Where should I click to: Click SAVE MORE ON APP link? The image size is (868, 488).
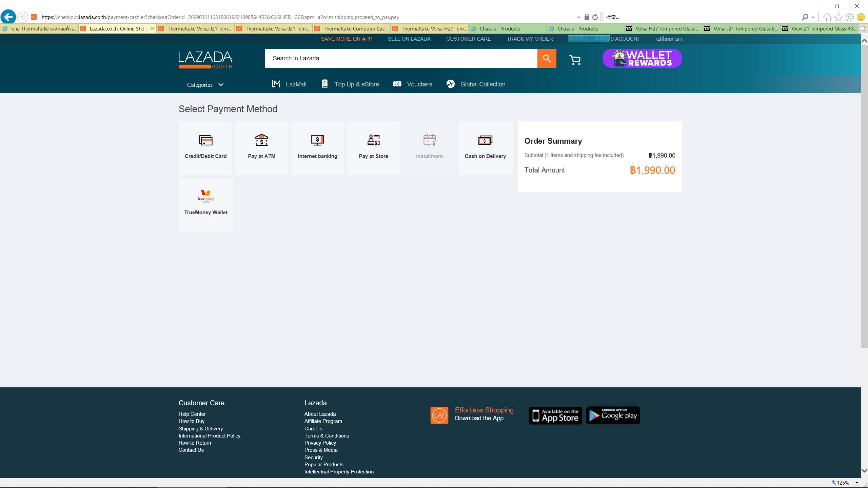click(x=347, y=39)
